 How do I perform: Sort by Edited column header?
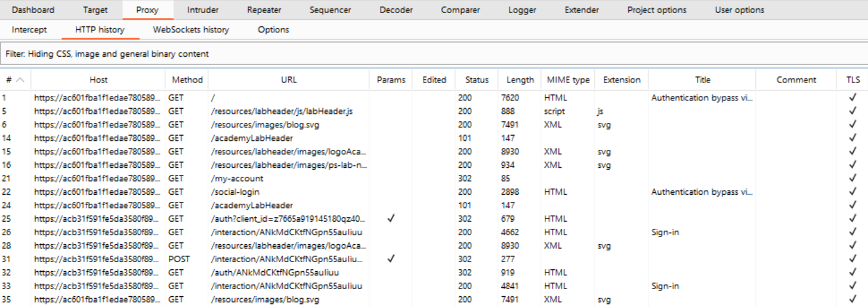click(434, 79)
